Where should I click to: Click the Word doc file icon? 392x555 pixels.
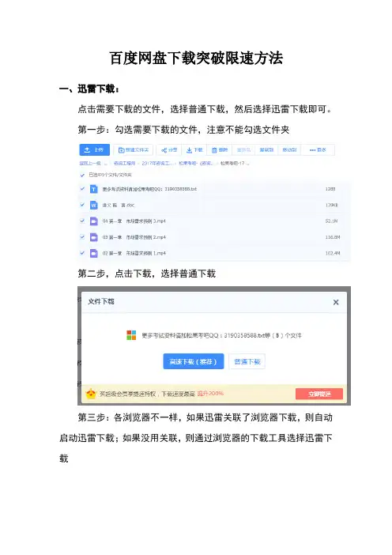pyautogui.click(x=94, y=205)
